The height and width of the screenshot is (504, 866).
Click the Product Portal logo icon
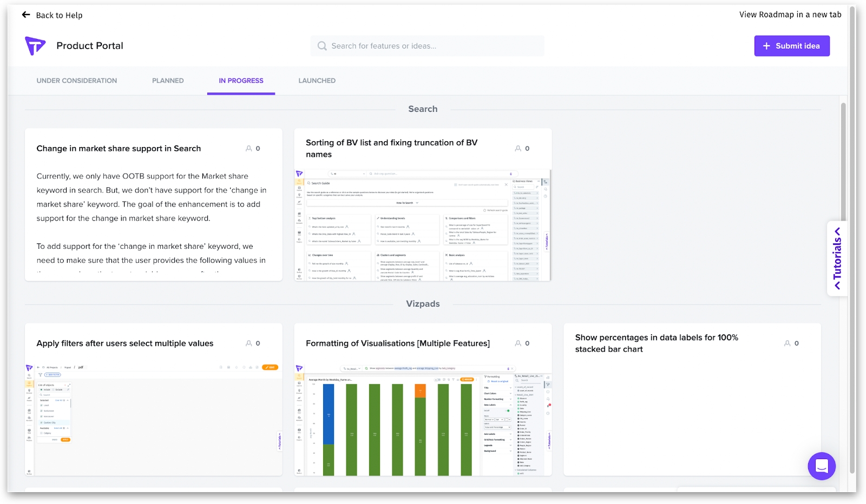click(x=35, y=46)
